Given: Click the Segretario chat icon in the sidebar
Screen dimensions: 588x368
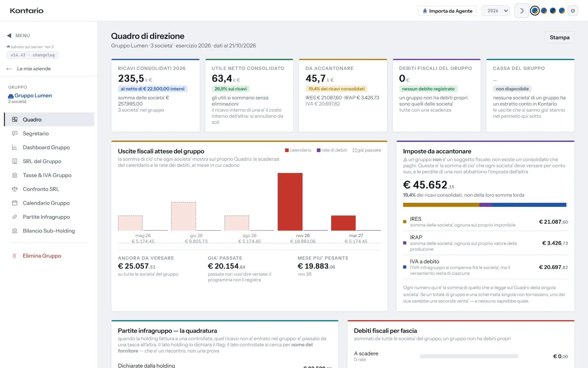Looking at the screenshot, I should click(15, 134).
